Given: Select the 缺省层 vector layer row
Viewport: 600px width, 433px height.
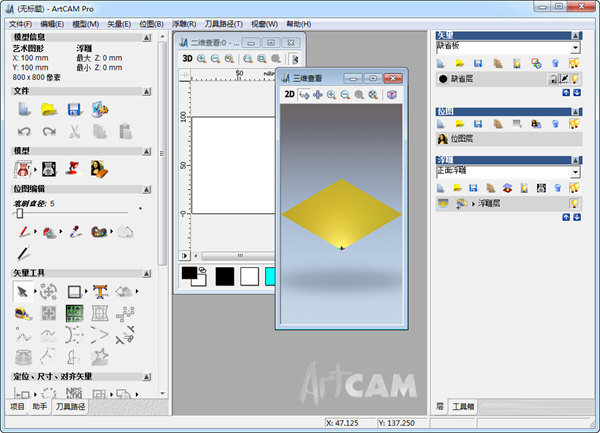Looking at the screenshot, I should tap(509, 79).
